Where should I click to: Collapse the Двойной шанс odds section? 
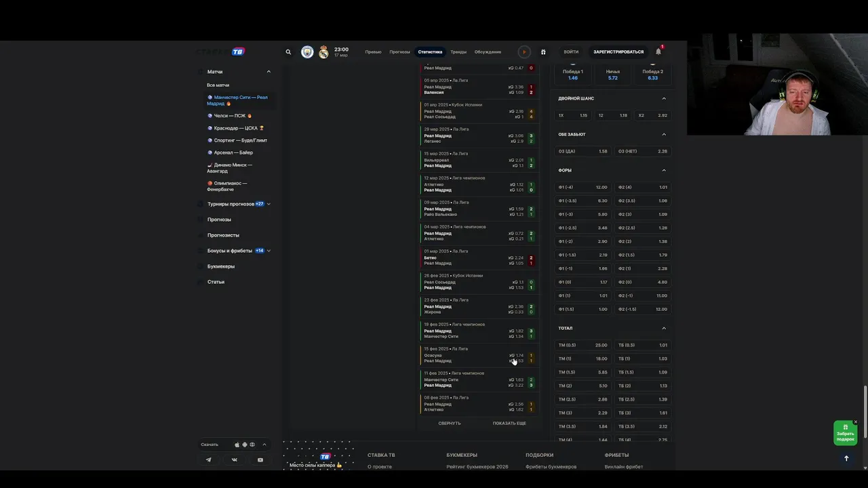coord(664,98)
